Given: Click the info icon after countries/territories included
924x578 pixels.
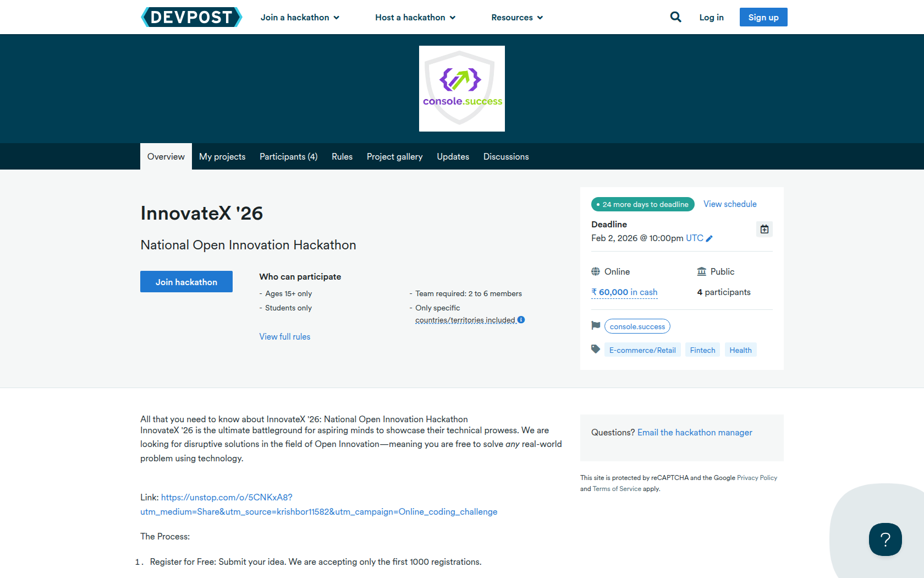Looking at the screenshot, I should (521, 320).
